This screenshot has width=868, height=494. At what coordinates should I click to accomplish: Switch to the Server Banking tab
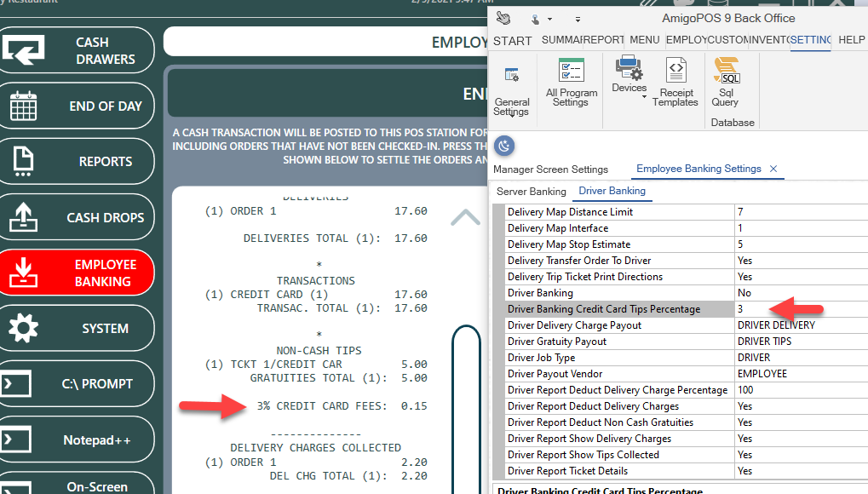coord(531,191)
